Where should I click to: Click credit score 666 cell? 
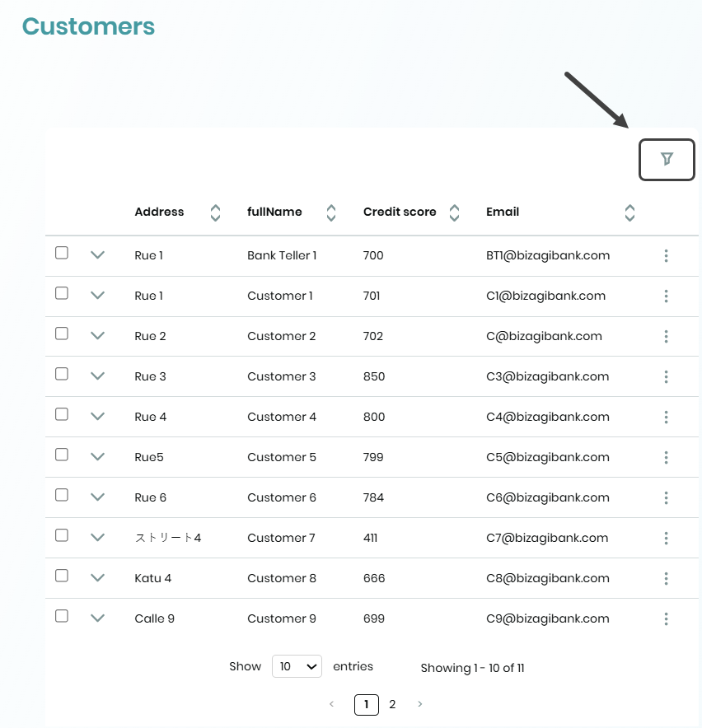click(x=374, y=578)
